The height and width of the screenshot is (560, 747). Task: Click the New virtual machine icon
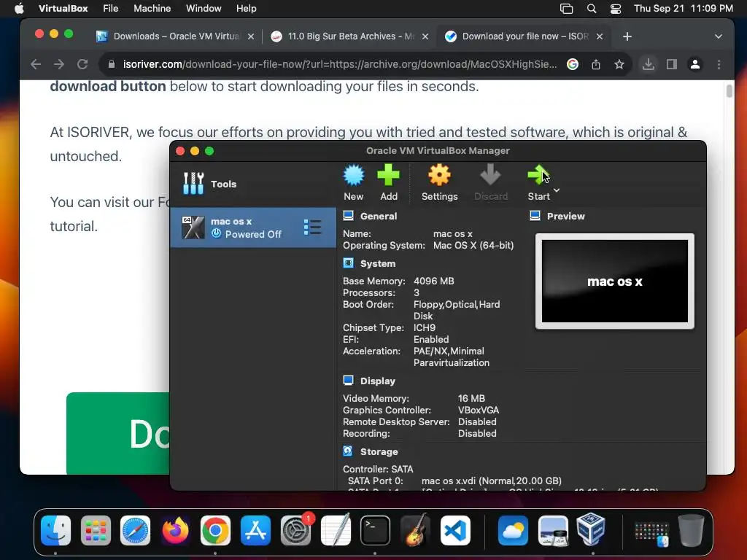point(354,175)
